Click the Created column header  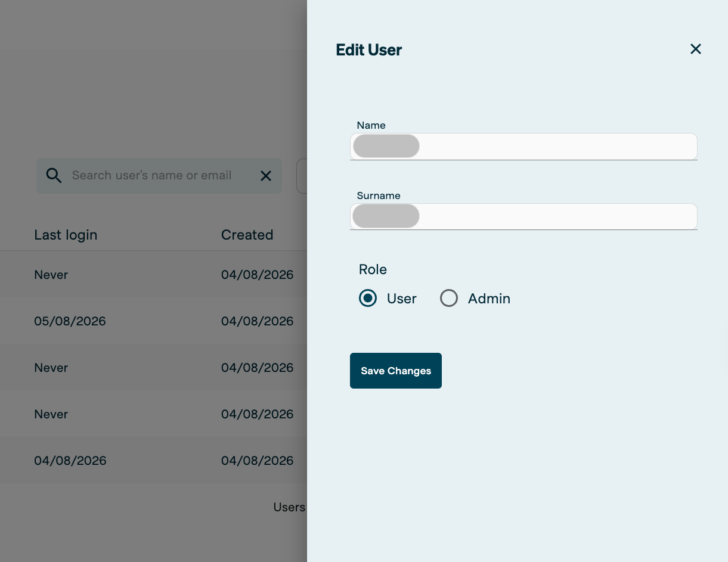[x=247, y=235]
